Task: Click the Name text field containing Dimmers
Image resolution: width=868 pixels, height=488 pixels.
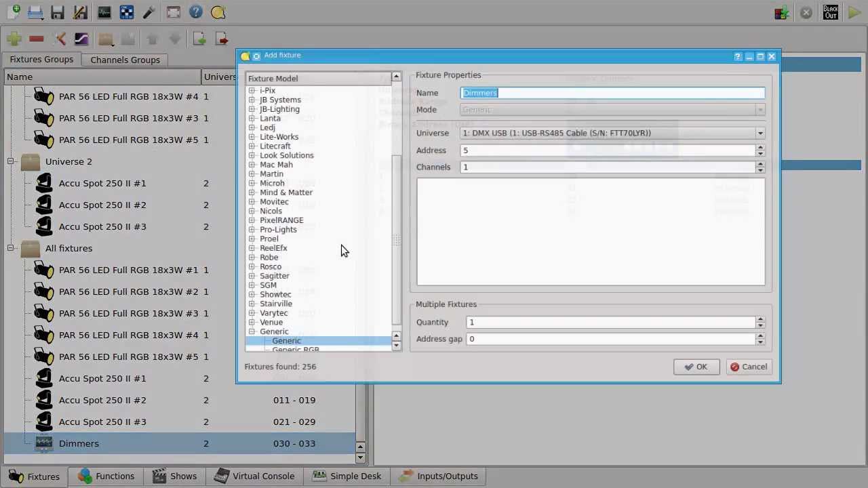Action: [612, 93]
